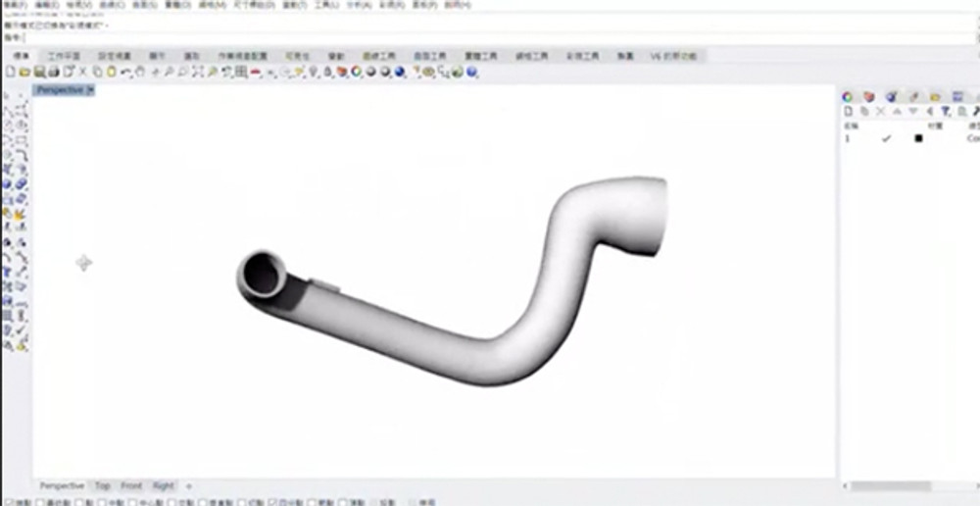Copy to clipboard toolbar icon

pyautogui.click(x=97, y=72)
